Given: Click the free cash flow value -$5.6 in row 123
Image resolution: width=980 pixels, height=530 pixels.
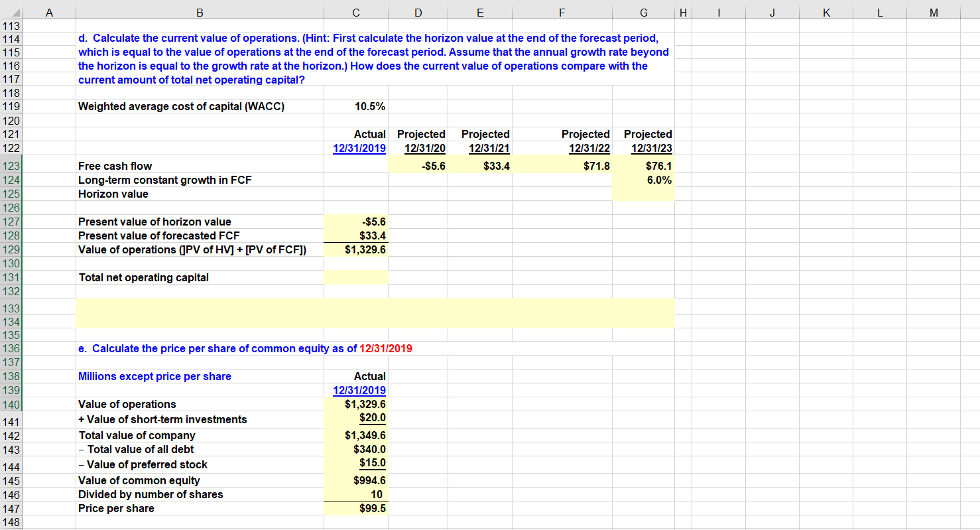Looking at the screenshot, I should [418, 166].
